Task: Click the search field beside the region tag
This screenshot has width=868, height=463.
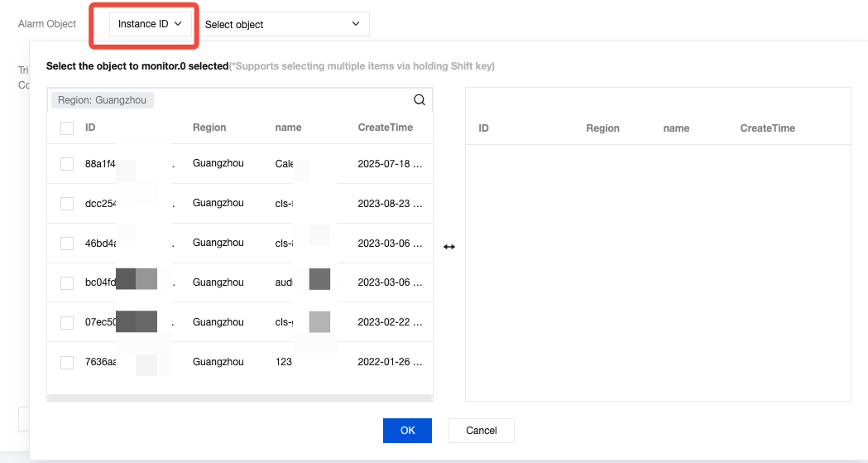Action: [x=281, y=100]
